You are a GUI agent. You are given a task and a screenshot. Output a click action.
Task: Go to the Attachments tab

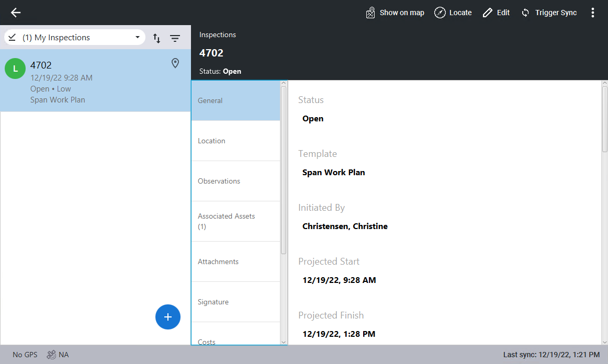click(x=235, y=261)
